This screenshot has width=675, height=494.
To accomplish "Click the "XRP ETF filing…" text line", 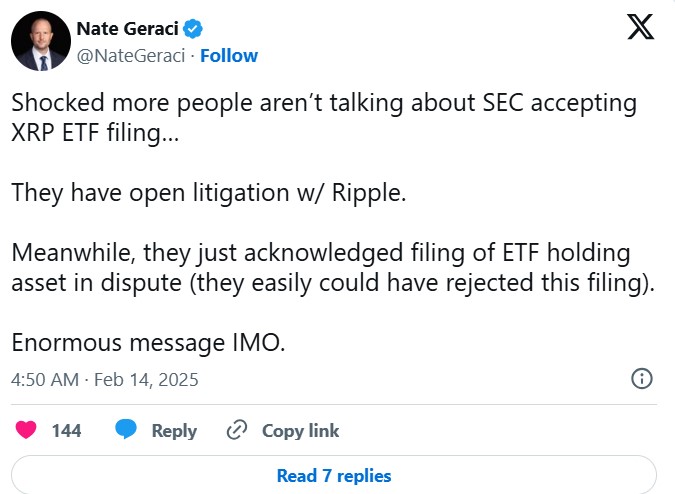I will [96, 133].
